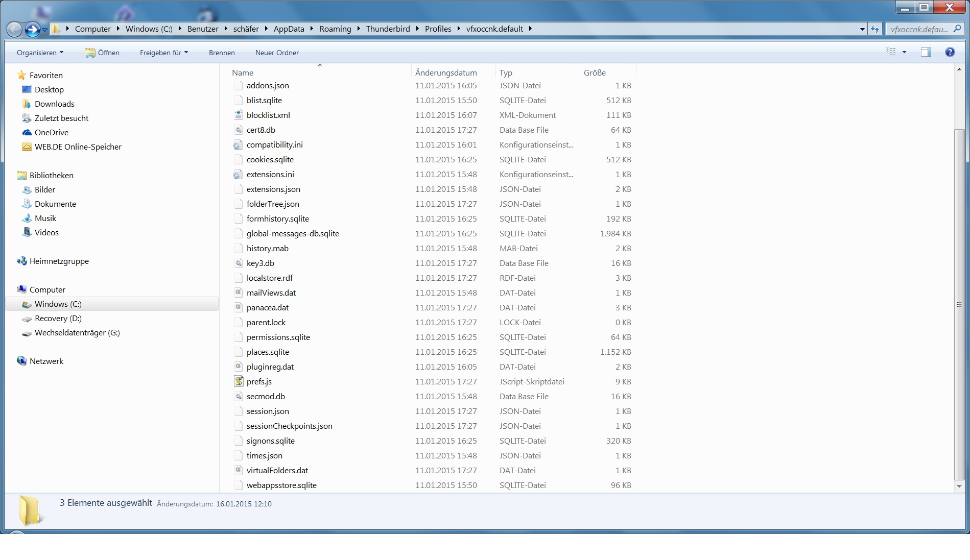Screen dimensions: 970x560
Task: Open the Organisieren menu
Action: click(40, 53)
